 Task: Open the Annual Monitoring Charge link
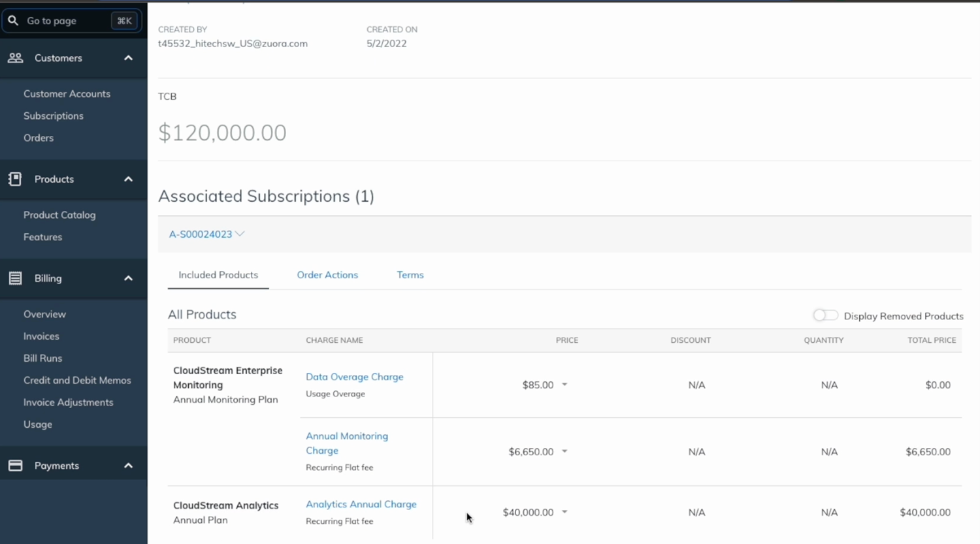pyautogui.click(x=346, y=443)
